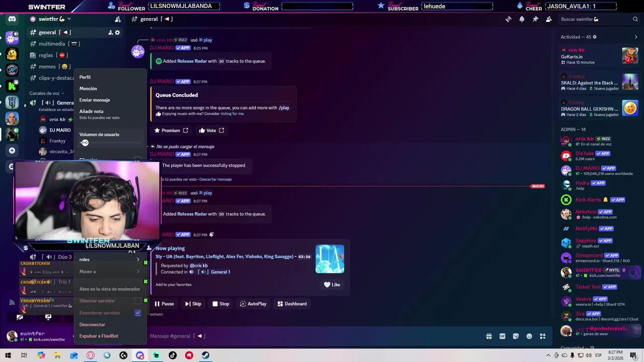Open Steam from the taskbar
Viewport: 644px width, 362px height.
coord(206,355)
